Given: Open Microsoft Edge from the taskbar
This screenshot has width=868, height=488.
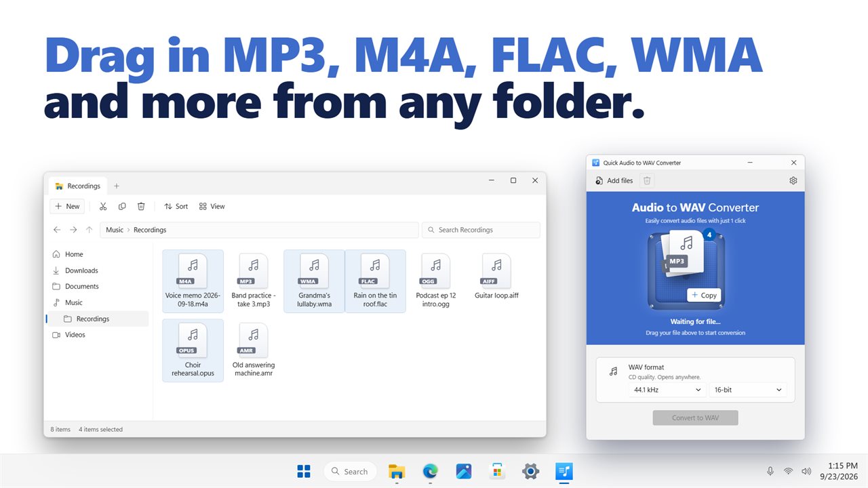Looking at the screenshot, I should (431, 471).
